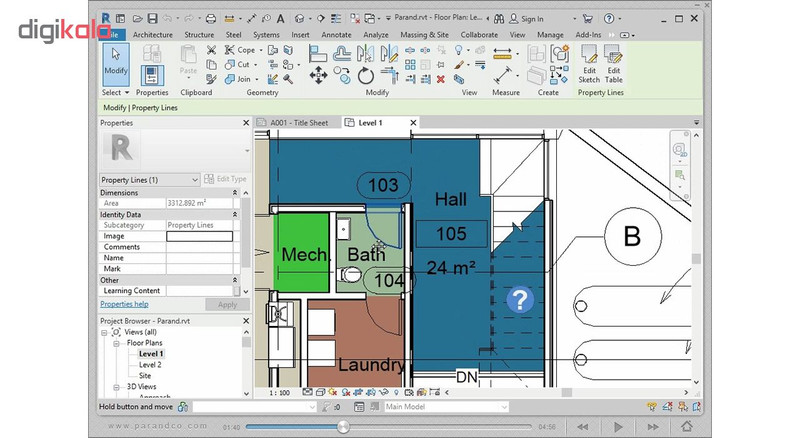Select the Mirror Draw Axis tool
The height and width of the screenshot is (438, 800).
coord(389,54)
